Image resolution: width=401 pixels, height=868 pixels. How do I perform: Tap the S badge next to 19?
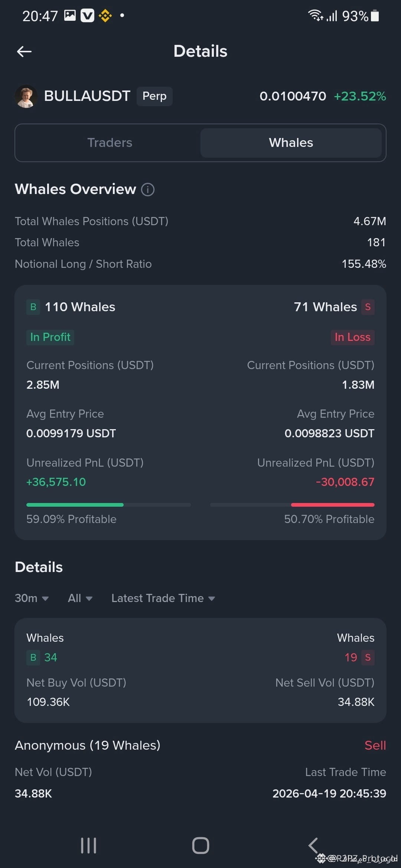tap(368, 658)
